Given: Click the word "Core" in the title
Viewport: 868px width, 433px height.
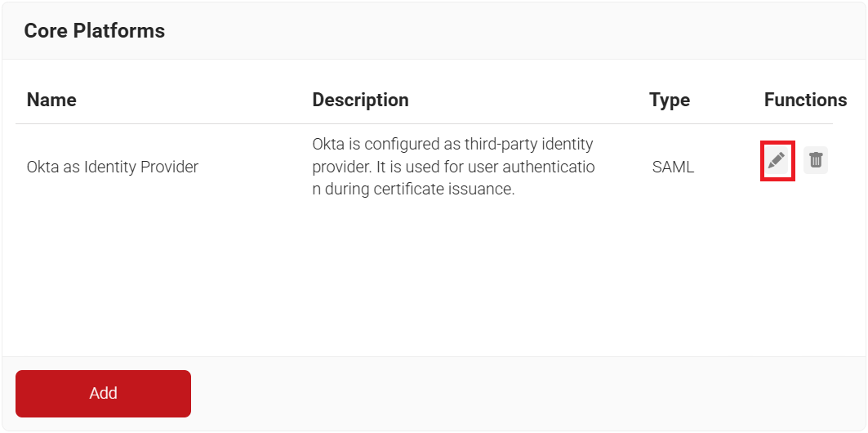Looking at the screenshot, I should 45,31.
